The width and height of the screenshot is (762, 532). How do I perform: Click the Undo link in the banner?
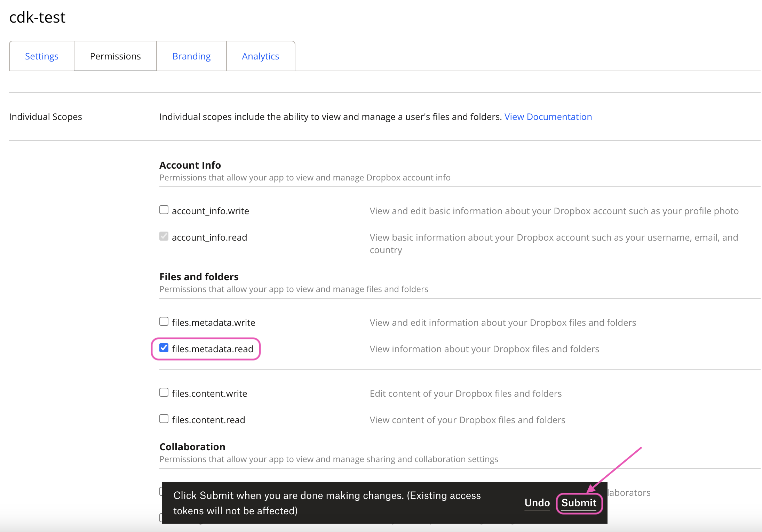[537, 502]
